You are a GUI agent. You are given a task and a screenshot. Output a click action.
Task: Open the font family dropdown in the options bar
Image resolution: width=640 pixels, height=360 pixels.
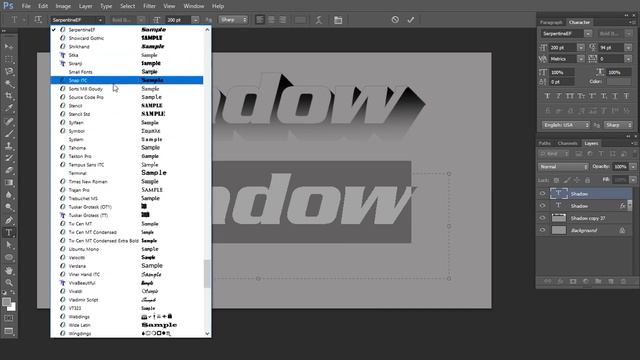click(x=100, y=20)
